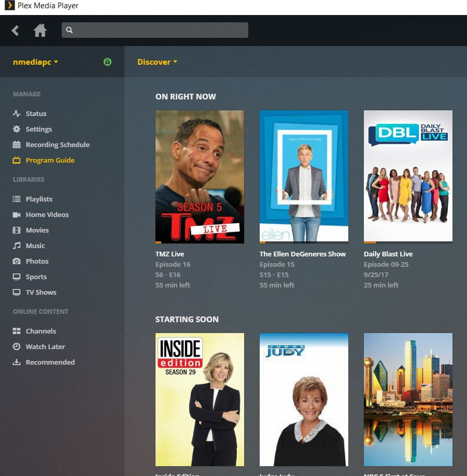The height and width of the screenshot is (476, 467).
Task: Click Ellen show orange progress bar
Action: (262, 242)
